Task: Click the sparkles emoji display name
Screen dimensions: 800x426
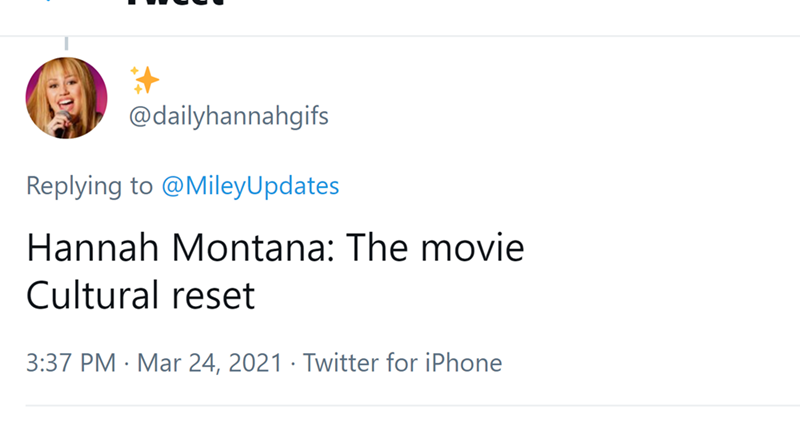Action: tap(144, 81)
